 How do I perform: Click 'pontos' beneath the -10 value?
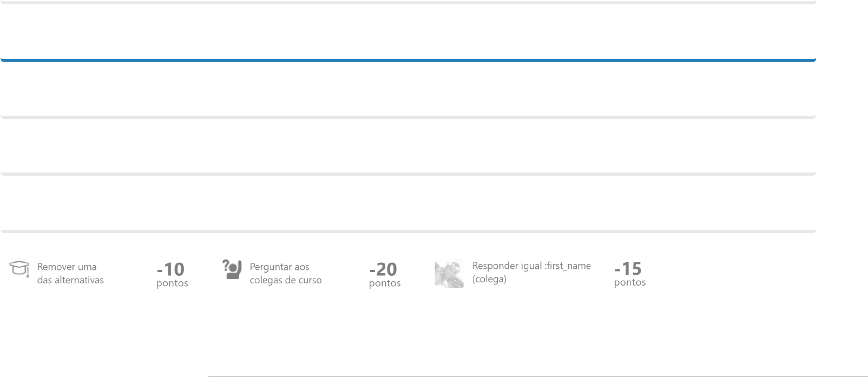[x=172, y=283]
